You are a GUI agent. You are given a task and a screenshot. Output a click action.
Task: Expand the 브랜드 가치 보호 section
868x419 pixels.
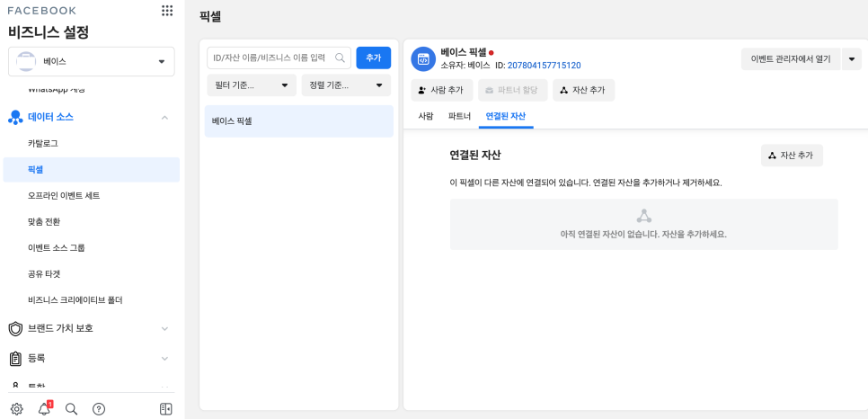(x=164, y=329)
